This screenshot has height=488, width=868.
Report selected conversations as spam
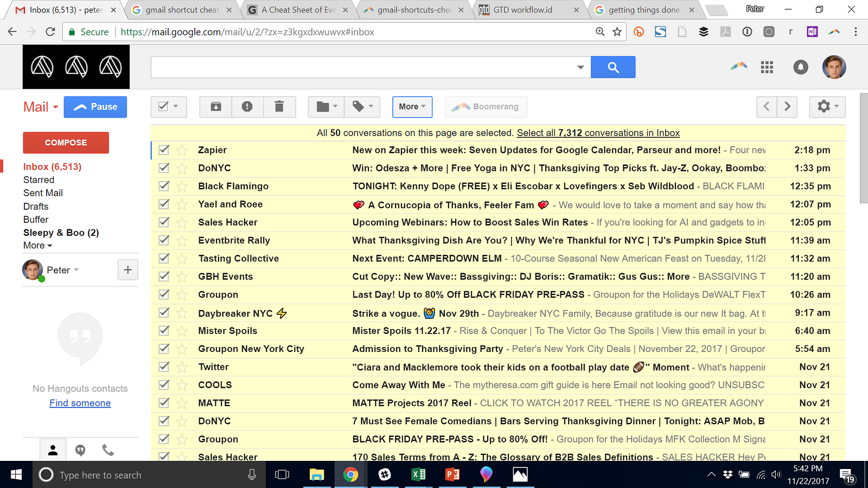pyautogui.click(x=247, y=107)
